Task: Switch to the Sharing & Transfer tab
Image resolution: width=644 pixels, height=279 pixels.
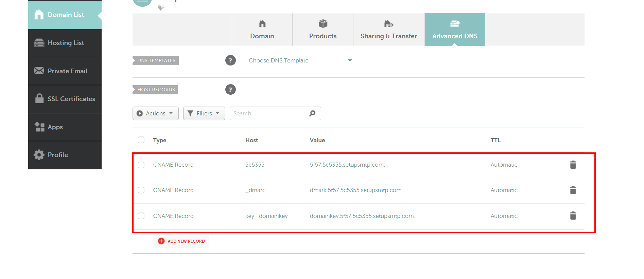Action: 388,30
